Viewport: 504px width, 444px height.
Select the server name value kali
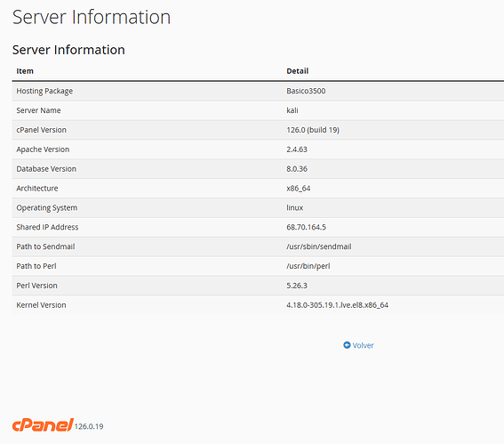pos(292,110)
